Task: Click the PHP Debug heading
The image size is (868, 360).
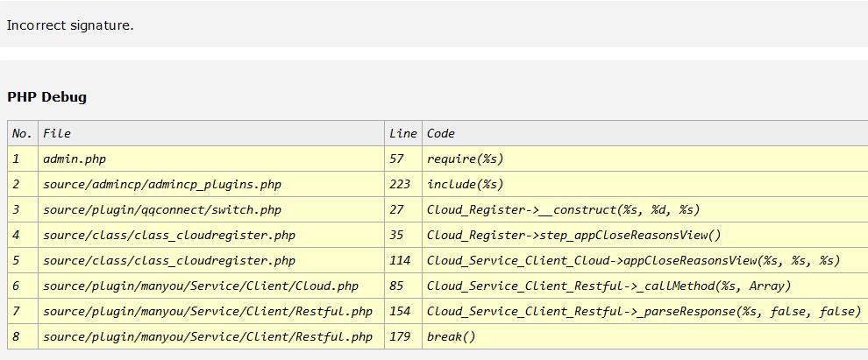Action: [46, 97]
